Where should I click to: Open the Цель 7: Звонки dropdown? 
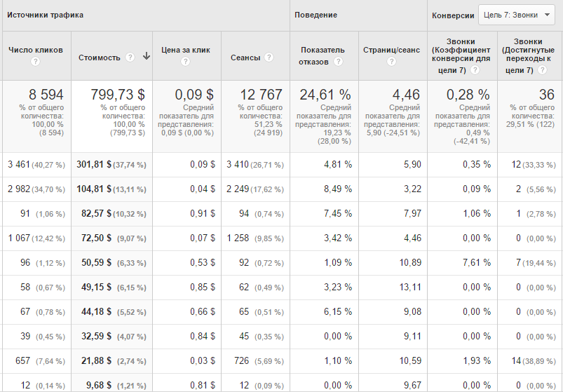click(516, 15)
